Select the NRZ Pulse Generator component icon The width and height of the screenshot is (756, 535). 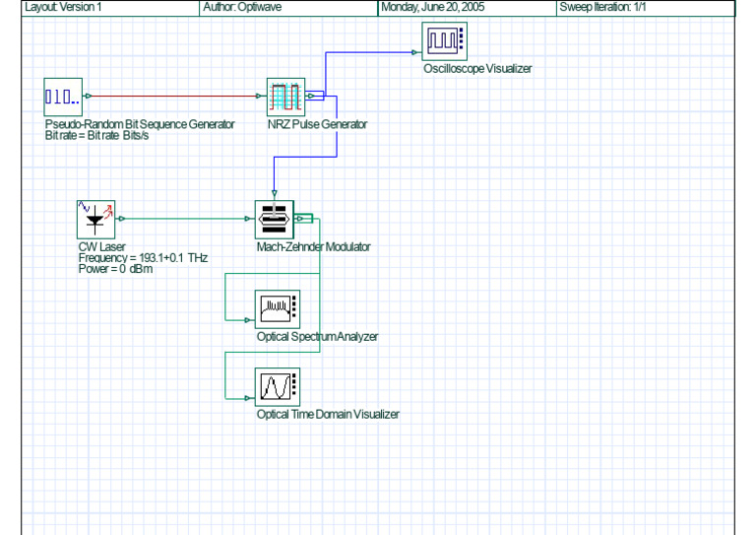[x=285, y=97]
